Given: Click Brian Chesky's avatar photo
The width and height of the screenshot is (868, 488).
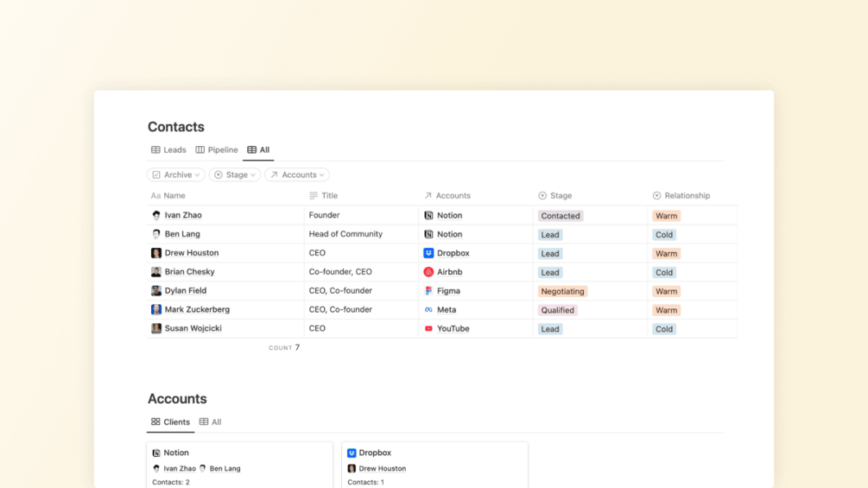Looking at the screenshot, I should 156,272.
